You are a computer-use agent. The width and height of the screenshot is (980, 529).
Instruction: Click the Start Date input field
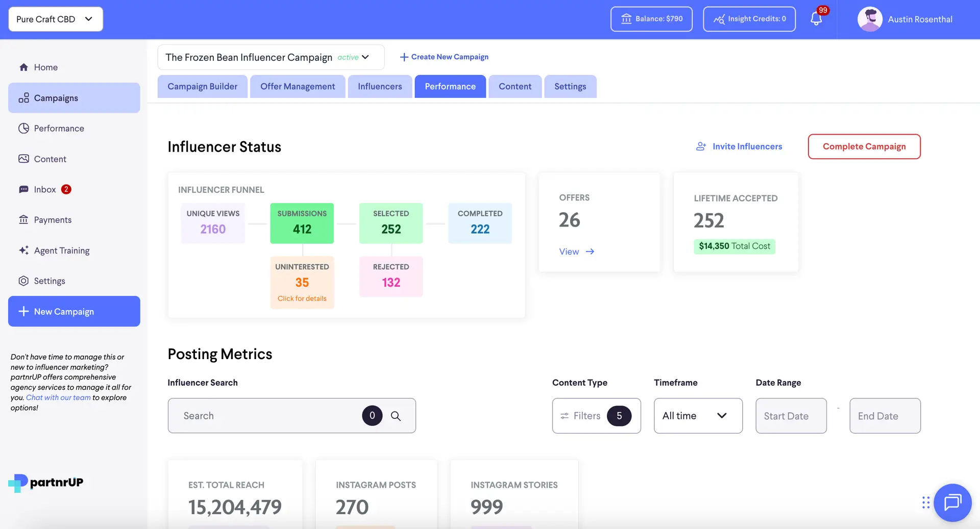pyautogui.click(x=791, y=416)
